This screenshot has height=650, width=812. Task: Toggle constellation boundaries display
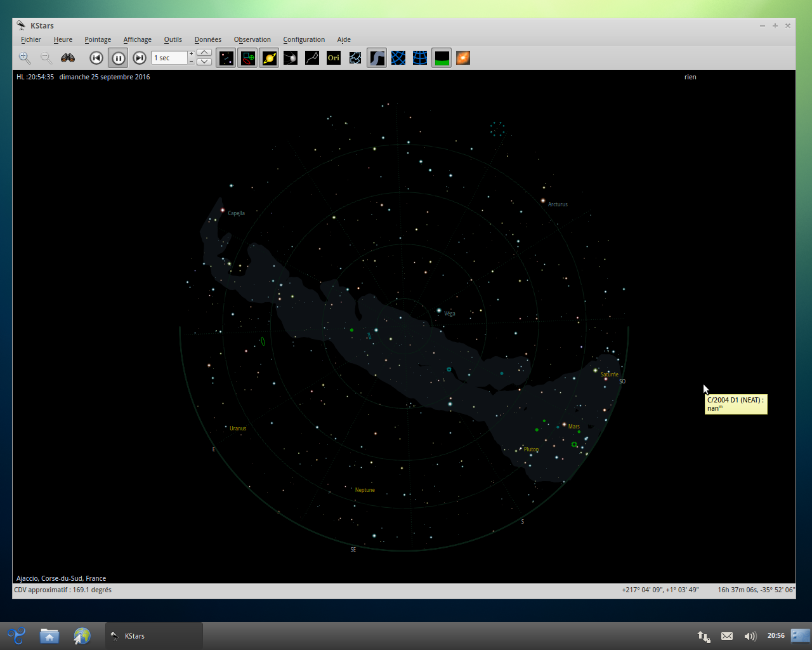click(x=355, y=58)
